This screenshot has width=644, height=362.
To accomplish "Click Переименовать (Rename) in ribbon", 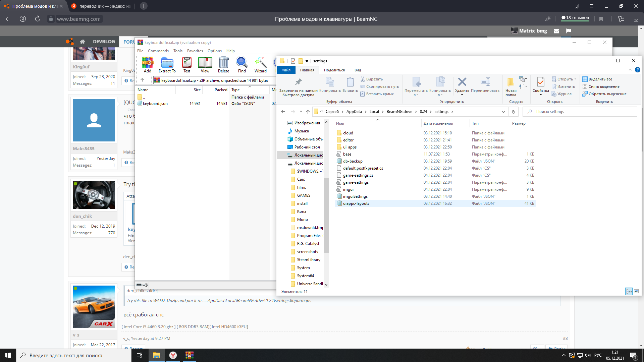I will [x=485, y=85].
